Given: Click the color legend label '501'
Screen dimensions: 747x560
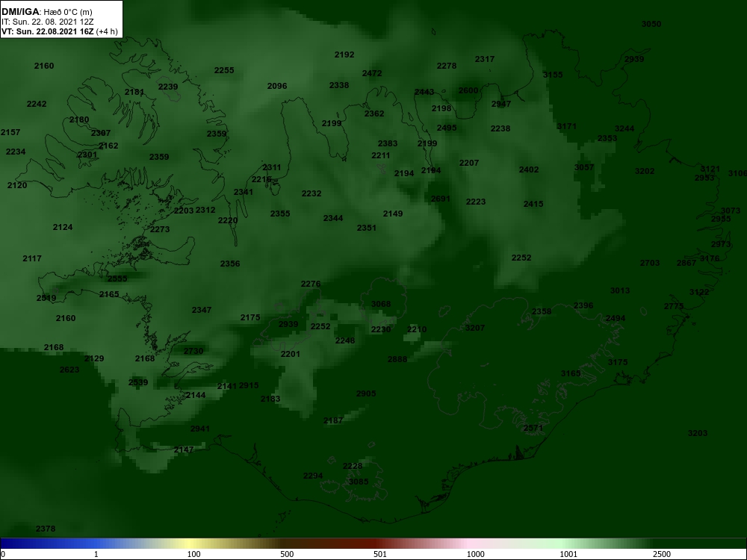Looking at the screenshot, I should 380,554.
